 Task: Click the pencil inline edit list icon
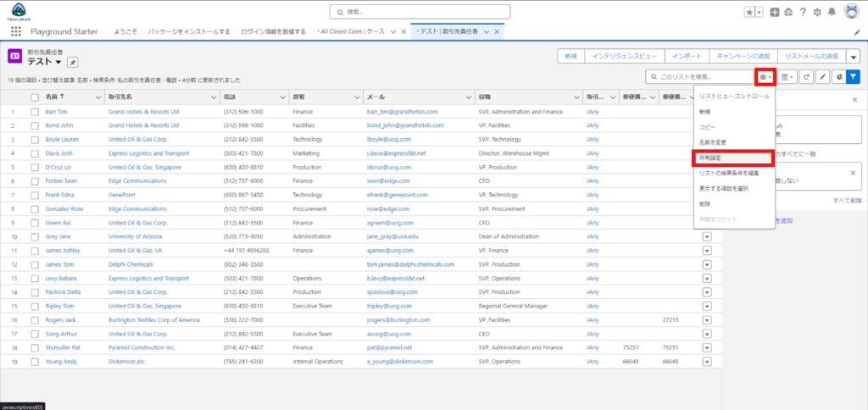click(x=822, y=77)
